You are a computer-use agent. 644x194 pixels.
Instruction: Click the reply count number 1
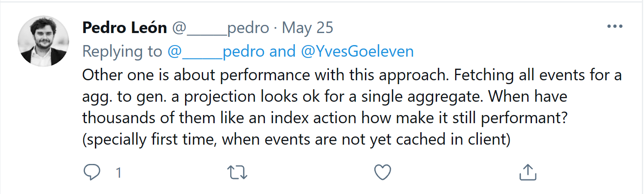(118, 173)
